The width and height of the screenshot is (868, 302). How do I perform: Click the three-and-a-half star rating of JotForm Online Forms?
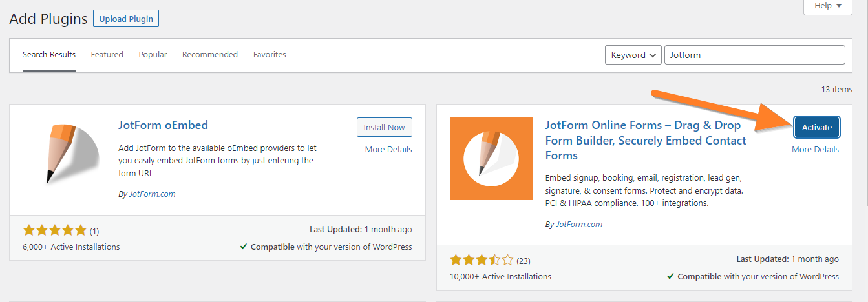(482, 260)
